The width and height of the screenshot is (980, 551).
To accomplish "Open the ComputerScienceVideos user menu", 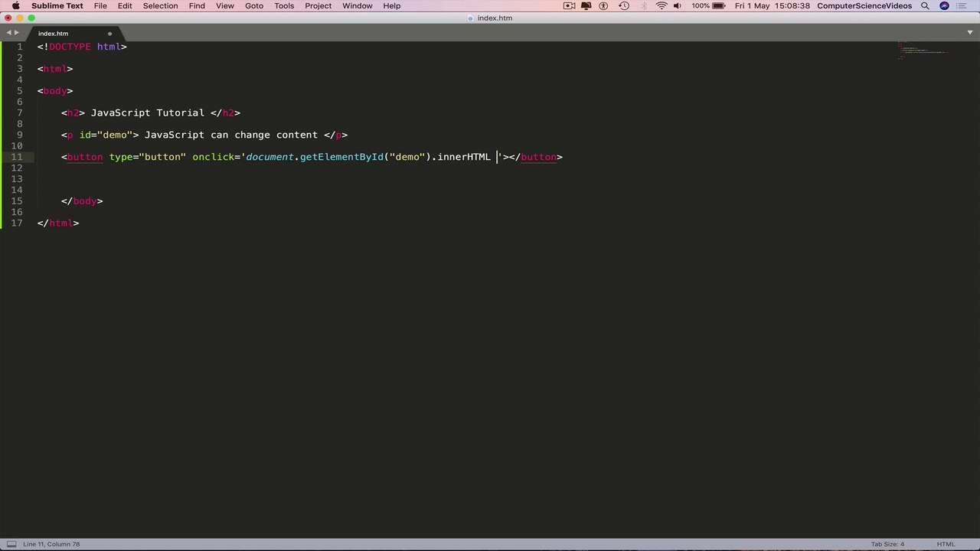I will [864, 6].
